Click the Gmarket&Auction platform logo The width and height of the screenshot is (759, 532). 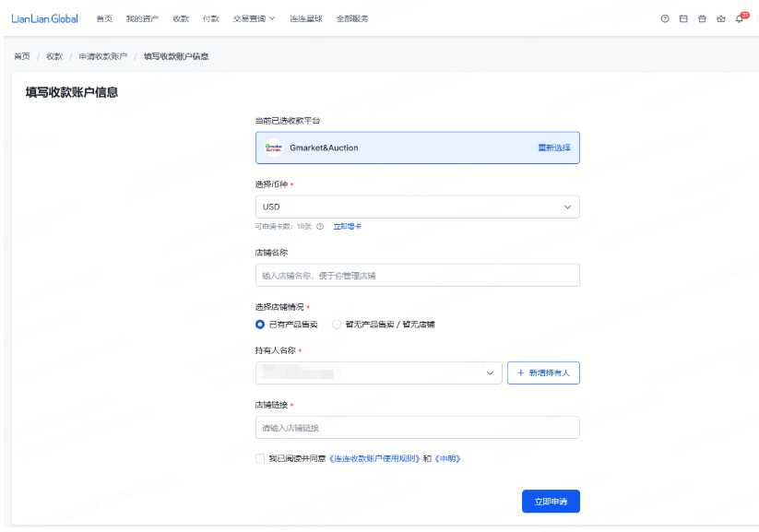click(x=273, y=148)
